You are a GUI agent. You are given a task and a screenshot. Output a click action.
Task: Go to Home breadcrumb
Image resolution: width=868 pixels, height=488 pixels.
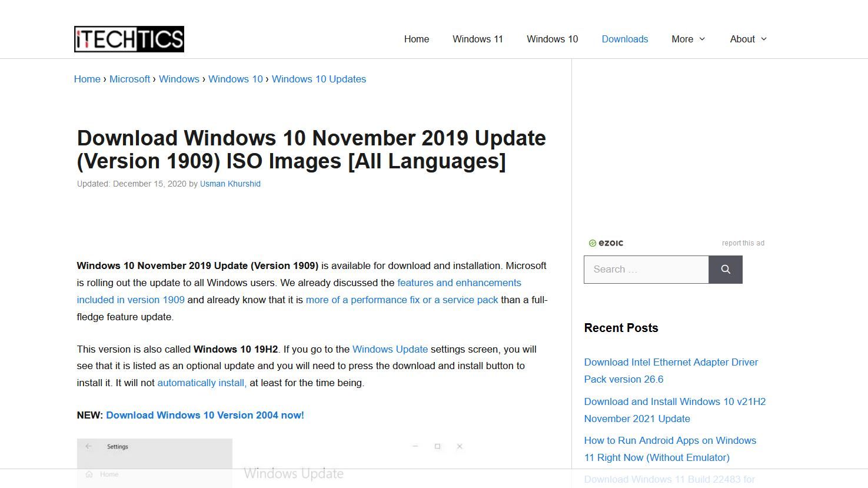click(x=87, y=79)
